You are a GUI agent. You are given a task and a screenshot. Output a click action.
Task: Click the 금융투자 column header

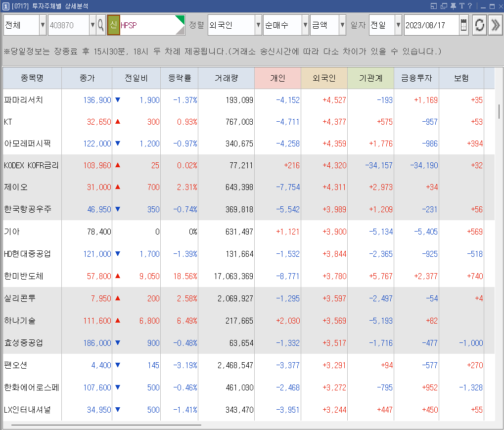pyautogui.click(x=416, y=78)
